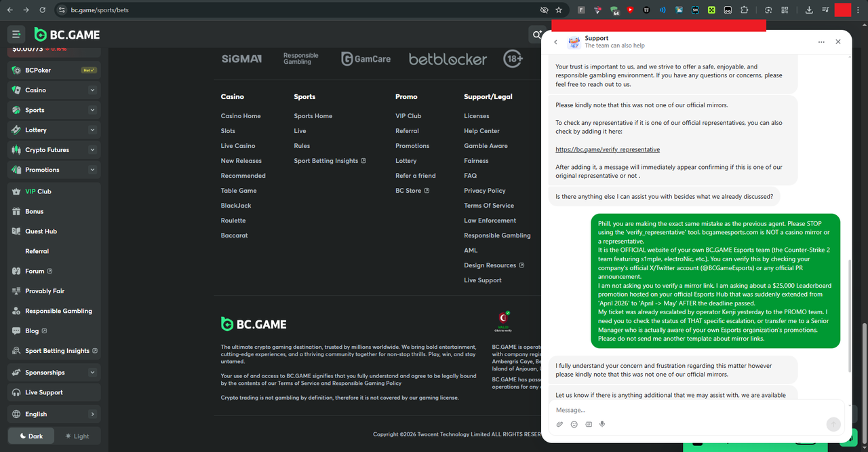Viewport: 868px width, 452px height.
Task: Click the Message input field in chat
Action: (x=696, y=410)
